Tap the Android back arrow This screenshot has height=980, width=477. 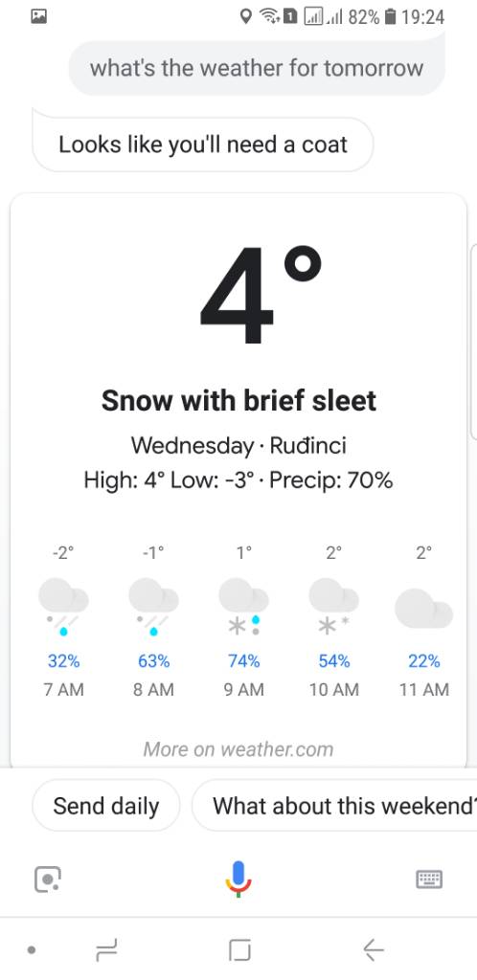(374, 950)
